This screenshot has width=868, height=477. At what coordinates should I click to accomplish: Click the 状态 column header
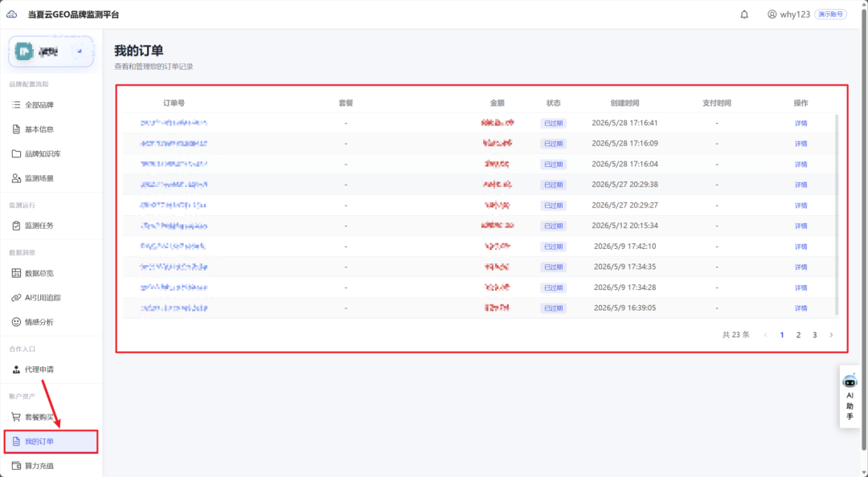pyautogui.click(x=553, y=103)
